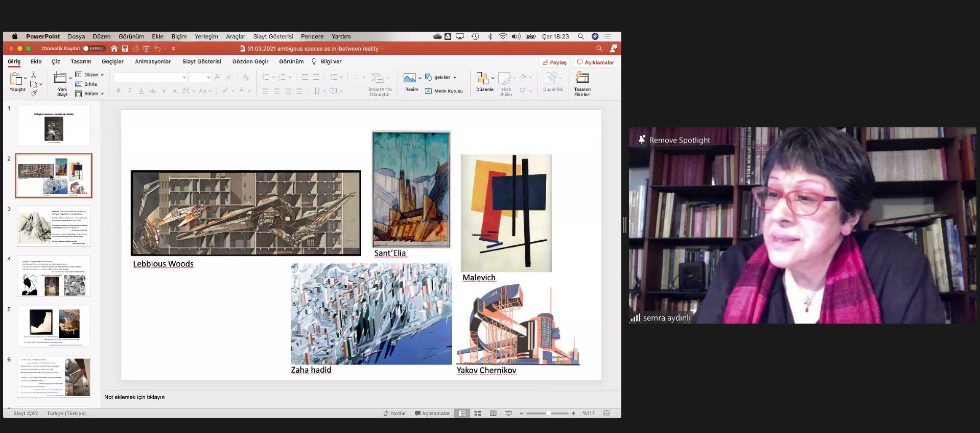The height and width of the screenshot is (433, 980).
Task: Open the Düzen layout dropdown
Action: [x=89, y=75]
